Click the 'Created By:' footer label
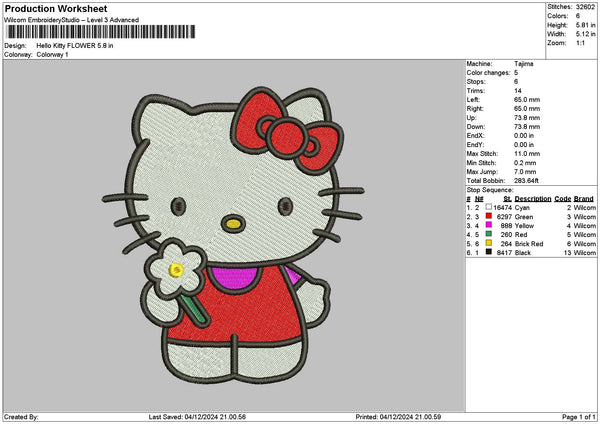 pyautogui.click(x=21, y=417)
